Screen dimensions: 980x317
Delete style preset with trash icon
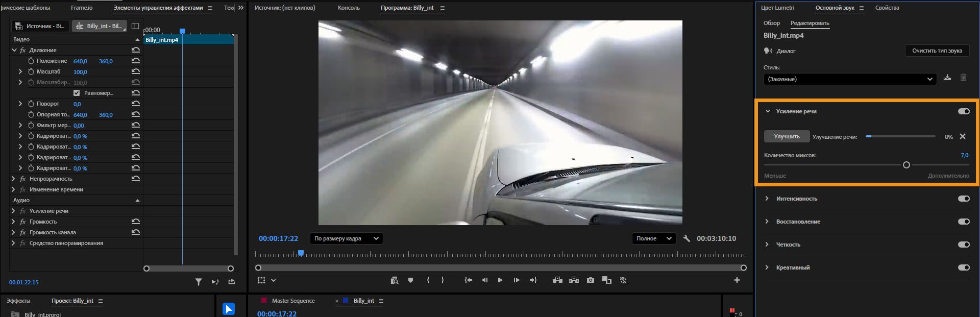point(963,78)
